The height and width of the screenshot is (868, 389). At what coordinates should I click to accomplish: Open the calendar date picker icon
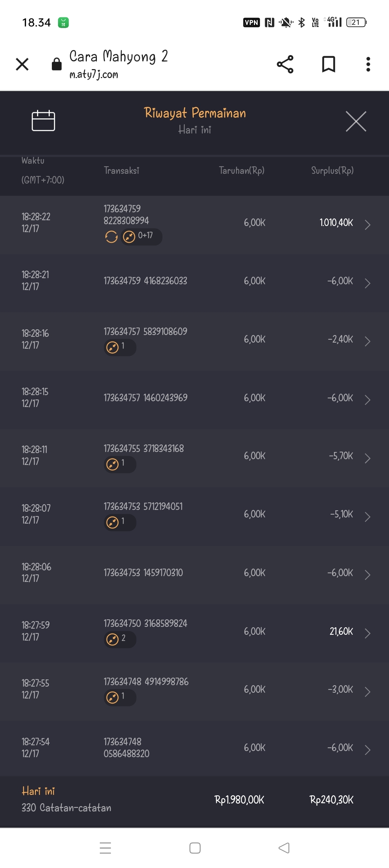(x=43, y=121)
